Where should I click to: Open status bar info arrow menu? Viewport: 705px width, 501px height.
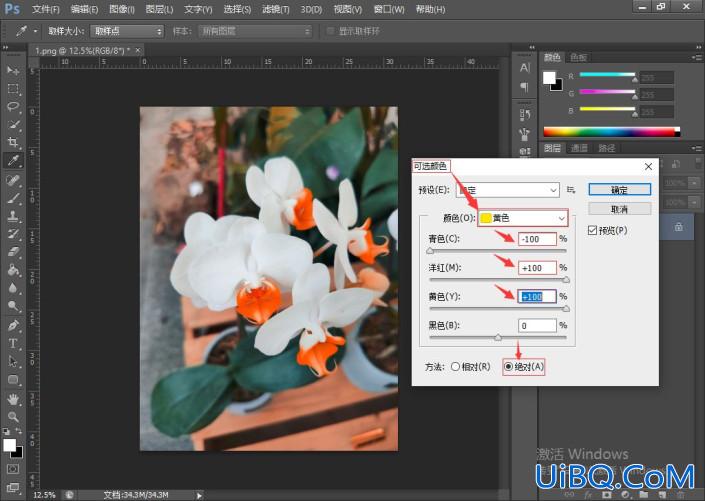tap(199, 495)
